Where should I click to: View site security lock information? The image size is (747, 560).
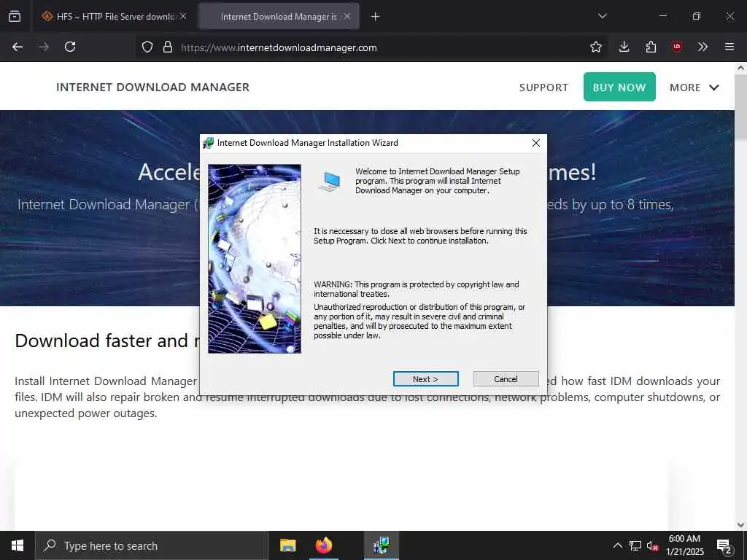167,47
